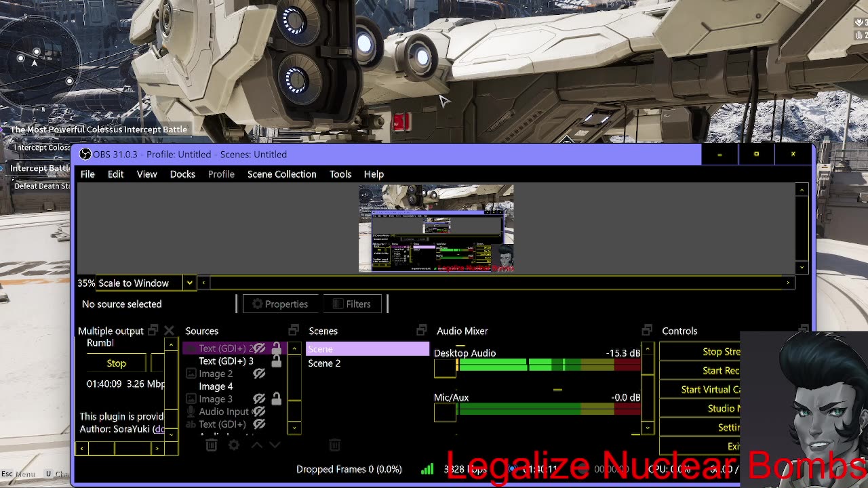868x488 pixels.
Task: Toggle visibility of Text (GDI+) 2 source
Action: [259, 348]
